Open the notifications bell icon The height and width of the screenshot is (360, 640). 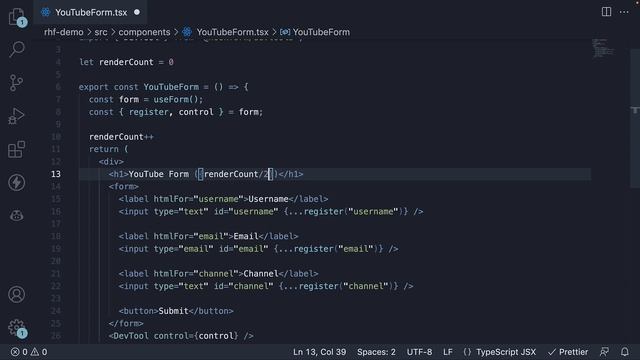point(624,352)
